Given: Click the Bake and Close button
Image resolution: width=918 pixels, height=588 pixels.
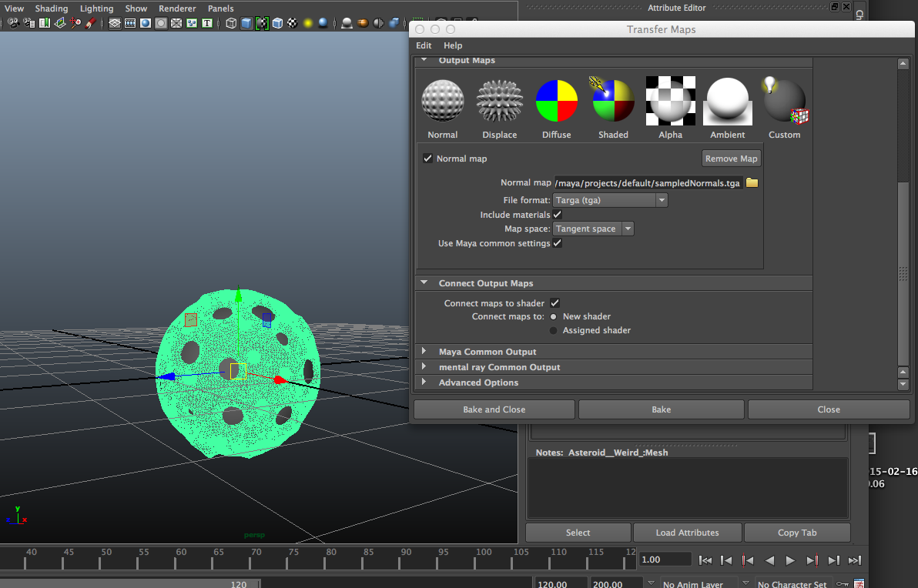Looking at the screenshot, I should click(x=494, y=409).
